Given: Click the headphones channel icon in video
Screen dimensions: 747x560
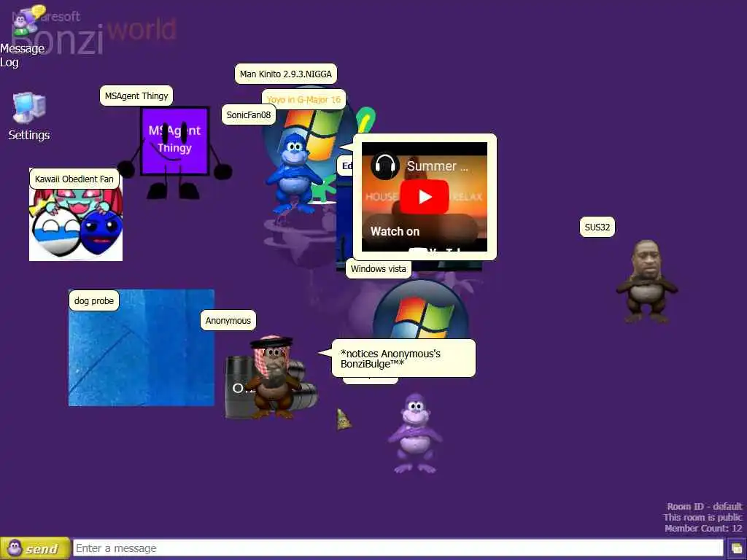Looking at the screenshot, I should 385,166.
